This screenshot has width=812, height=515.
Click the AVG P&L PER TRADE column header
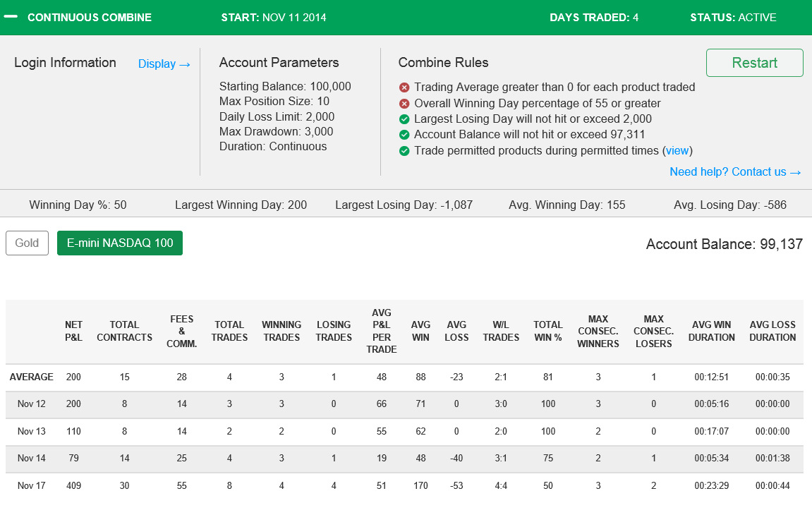pyautogui.click(x=382, y=331)
